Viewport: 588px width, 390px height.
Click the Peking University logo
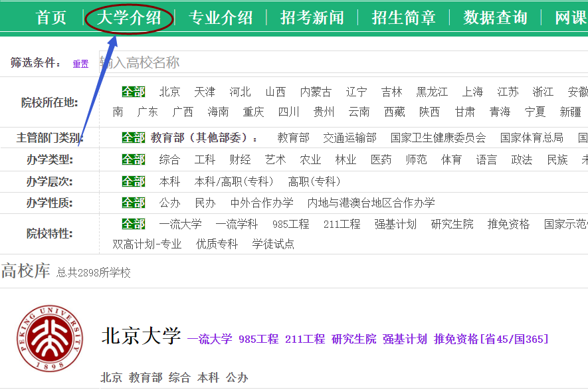(x=50, y=339)
